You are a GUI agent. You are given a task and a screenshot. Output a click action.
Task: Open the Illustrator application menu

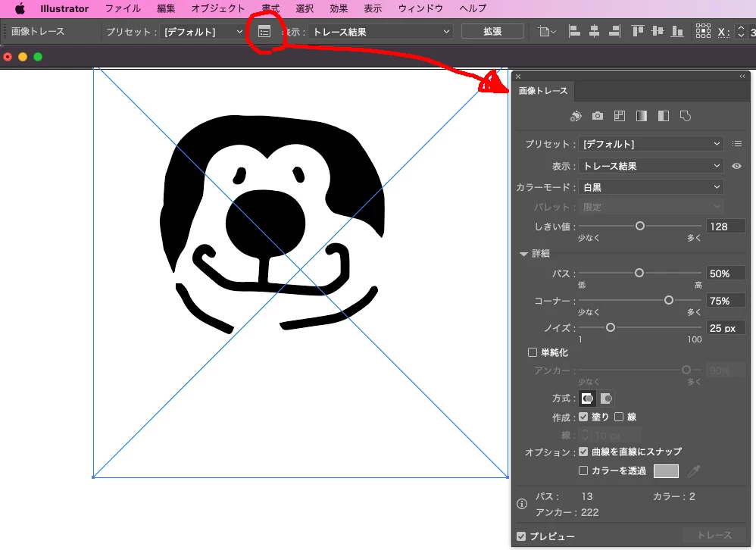pos(64,8)
